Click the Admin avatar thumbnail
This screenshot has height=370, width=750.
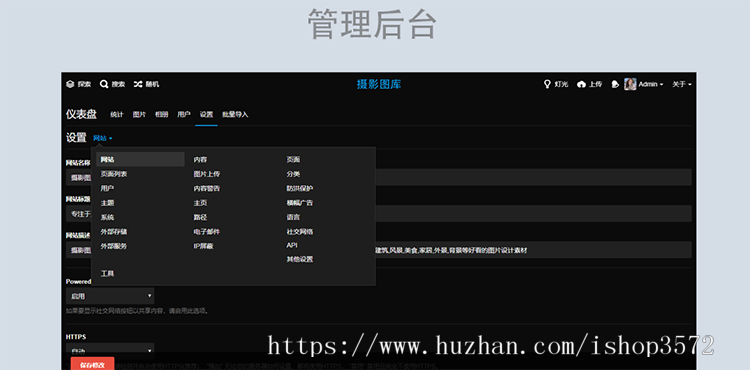point(630,84)
